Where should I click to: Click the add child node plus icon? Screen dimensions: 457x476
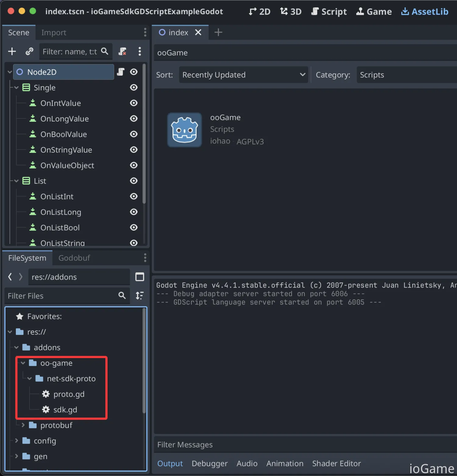tap(12, 51)
